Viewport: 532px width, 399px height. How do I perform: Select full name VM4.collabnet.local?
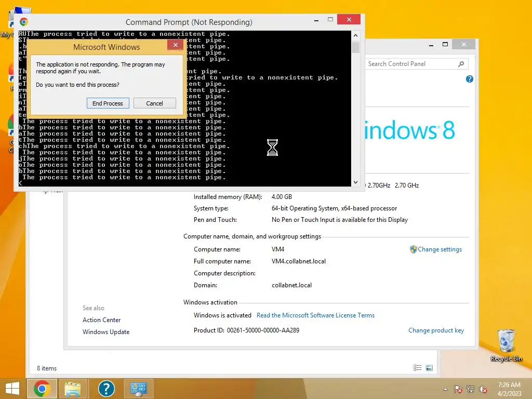coord(299,261)
